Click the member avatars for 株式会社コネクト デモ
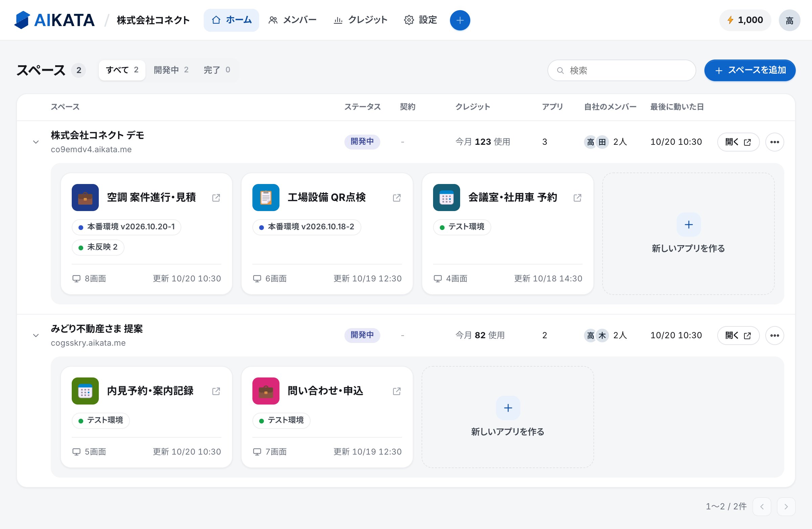 click(596, 142)
